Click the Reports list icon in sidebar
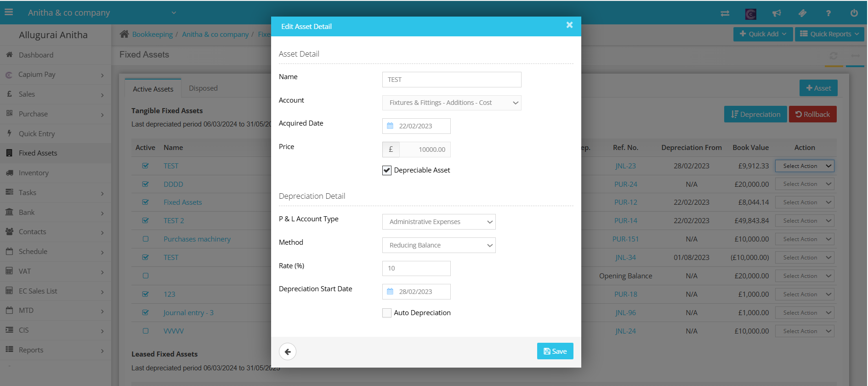 (9, 350)
